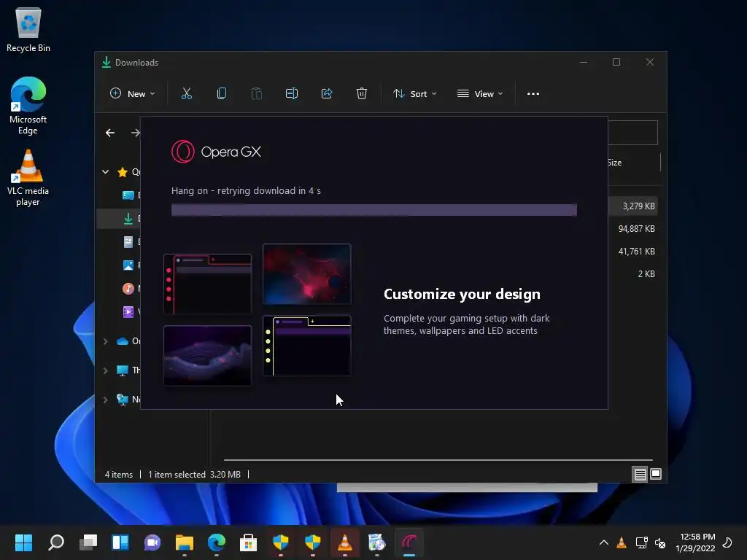This screenshot has height=560, width=747.
Task: Click the 2 KB size cell
Action: (x=646, y=274)
